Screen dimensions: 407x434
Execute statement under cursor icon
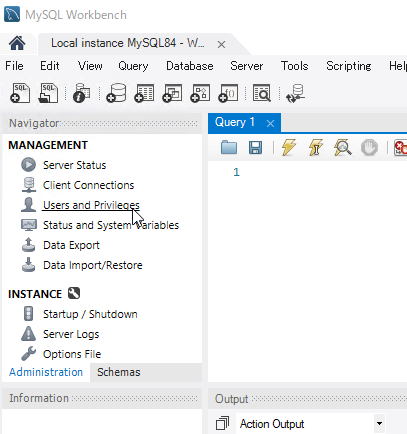[316, 147]
